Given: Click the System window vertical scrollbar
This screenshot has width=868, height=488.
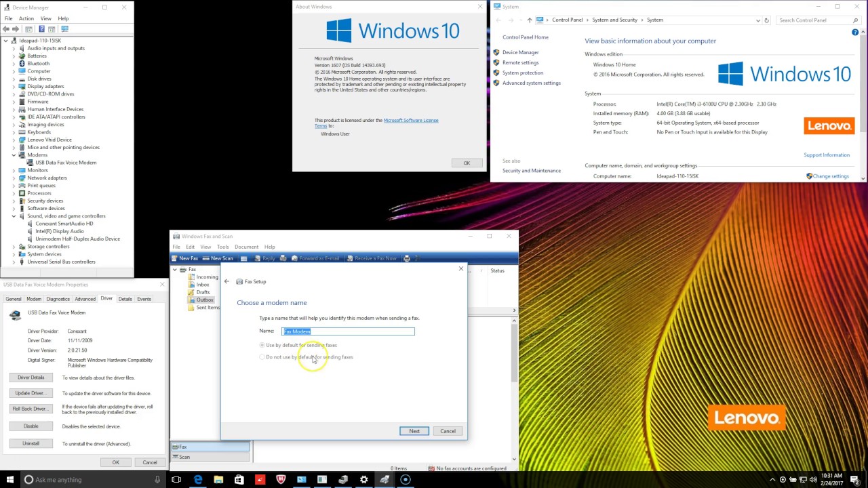Looking at the screenshot, I should [863, 105].
